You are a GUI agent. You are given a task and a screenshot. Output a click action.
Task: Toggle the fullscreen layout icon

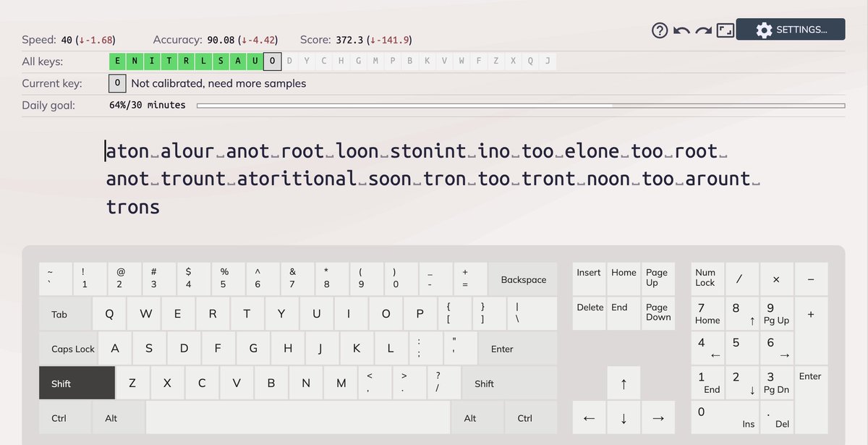tap(726, 30)
